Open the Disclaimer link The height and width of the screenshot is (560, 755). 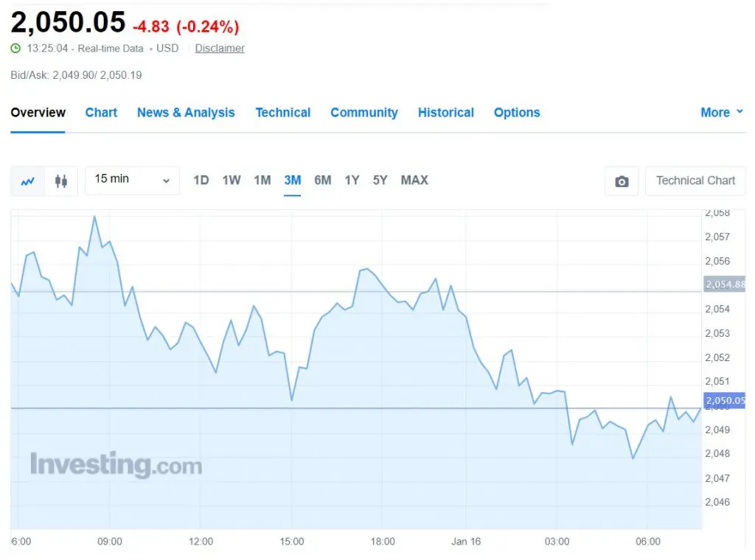[x=220, y=48]
